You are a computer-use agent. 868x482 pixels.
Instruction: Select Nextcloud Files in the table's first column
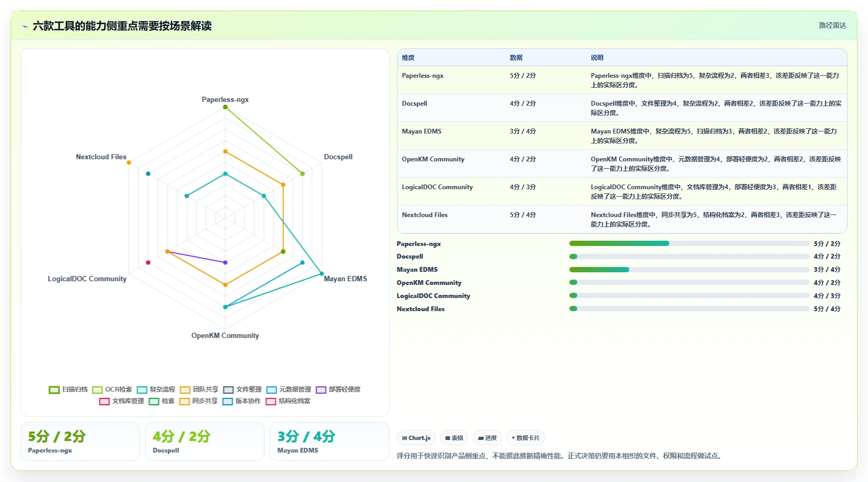425,215
